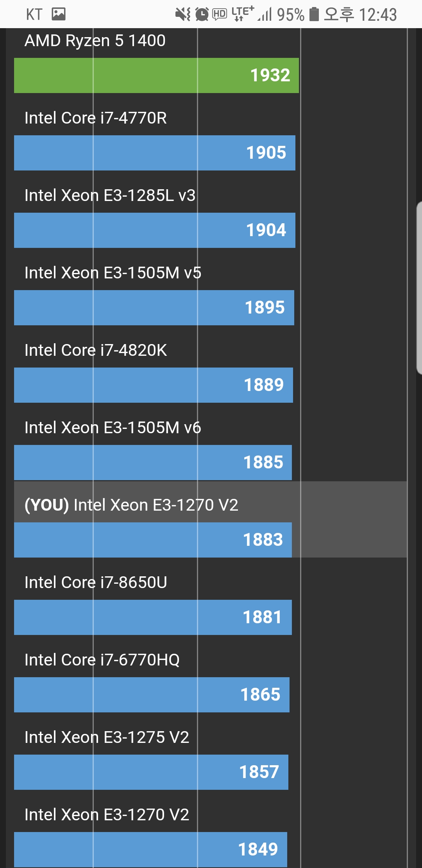Image resolution: width=422 pixels, height=868 pixels.
Task: Click the Intel Xeon E3-1275 V2 label
Action: pos(107,737)
